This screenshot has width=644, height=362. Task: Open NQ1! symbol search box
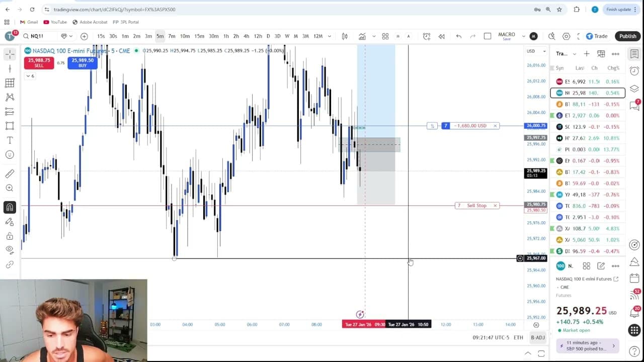pyautogui.click(x=38, y=36)
